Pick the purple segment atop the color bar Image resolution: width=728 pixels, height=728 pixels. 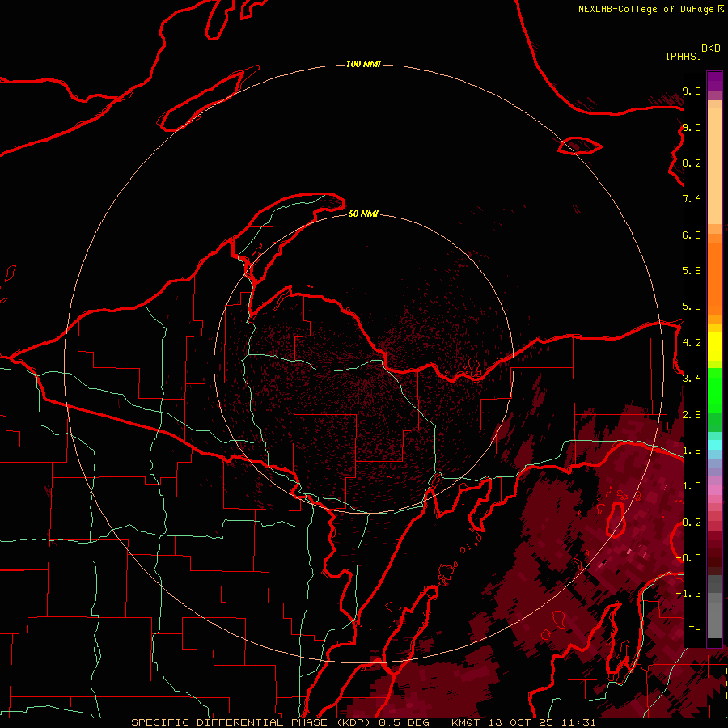pyautogui.click(x=714, y=81)
